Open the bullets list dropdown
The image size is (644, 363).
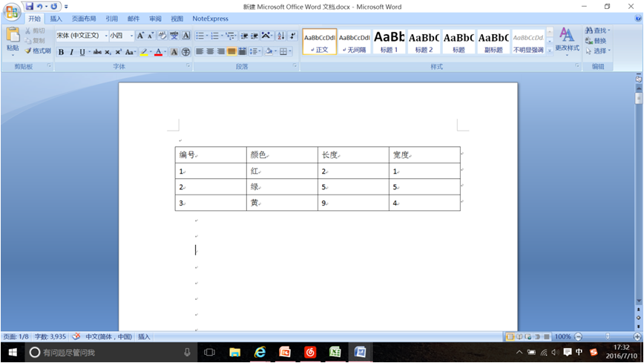point(207,36)
